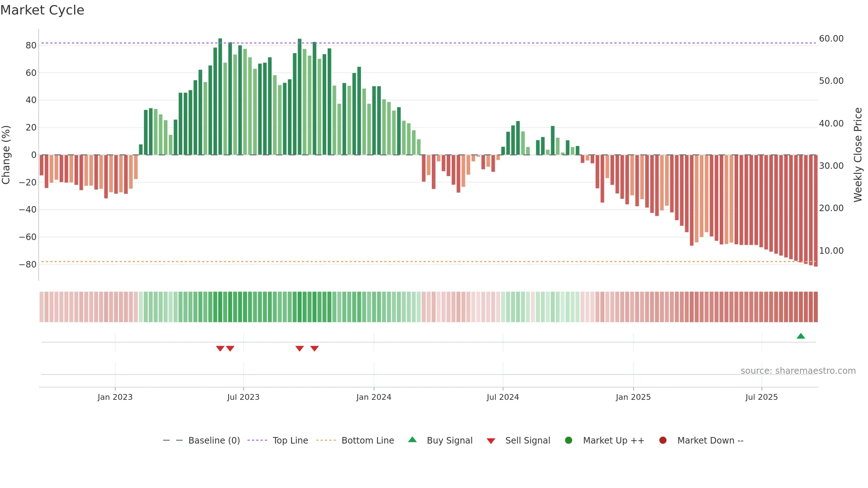This screenshot has width=868, height=488.
Task: Click the 40.00 price axis tick
Action: [x=831, y=123]
